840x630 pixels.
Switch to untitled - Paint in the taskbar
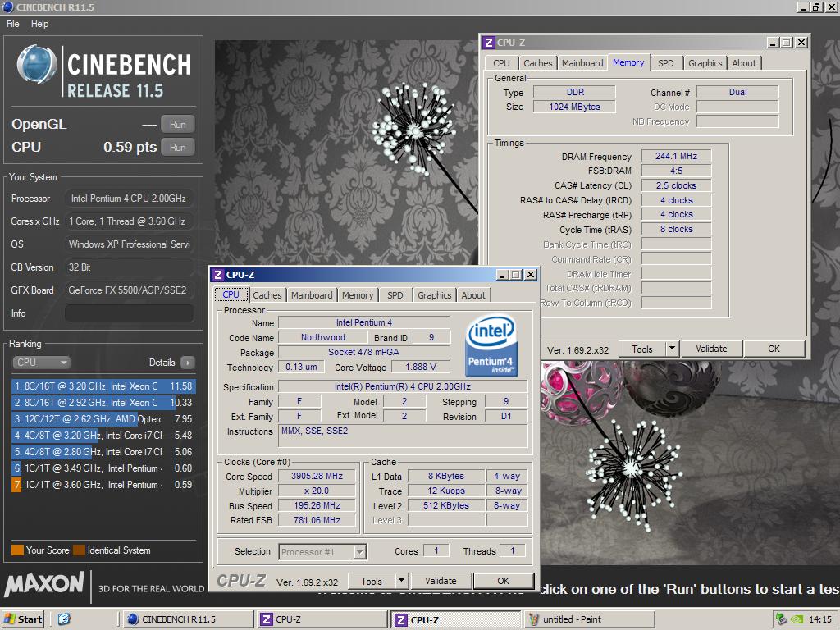pyautogui.click(x=589, y=619)
